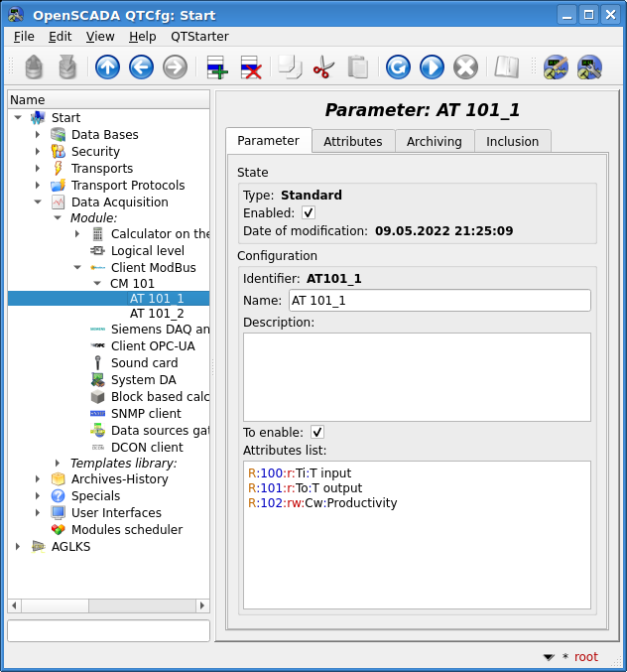Image resolution: width=627 pixels, height=672 pixels.
Task: Open the Edit menu
Action: point(60,37)
